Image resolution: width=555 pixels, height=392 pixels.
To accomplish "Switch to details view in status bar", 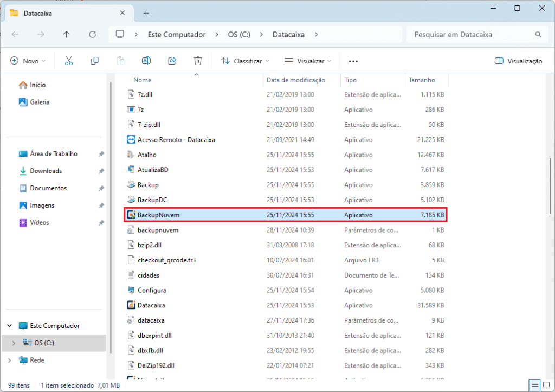I will click(534, 385).
